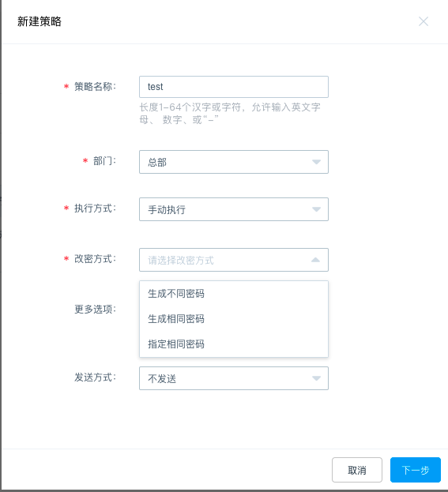The image size is (448, 492).
Task: Choose 生成相同密码 from the list
Action: 234,319
